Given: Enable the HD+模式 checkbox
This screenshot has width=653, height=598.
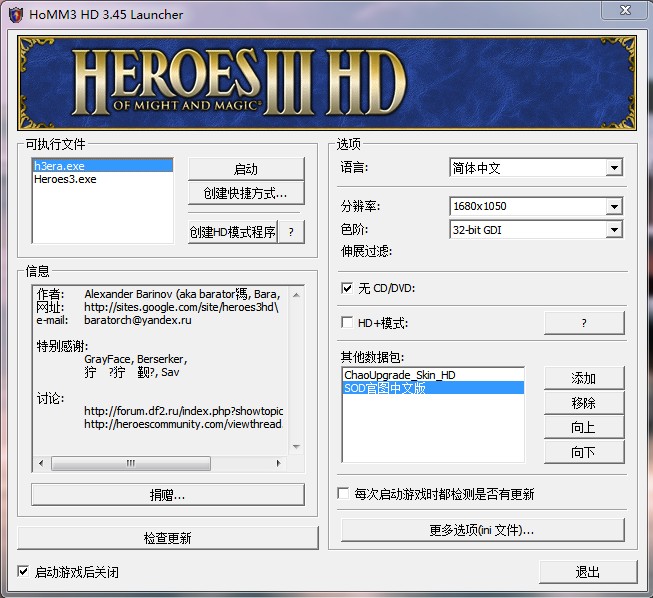Looking at the screenshot, I should [x=347, y=322].
